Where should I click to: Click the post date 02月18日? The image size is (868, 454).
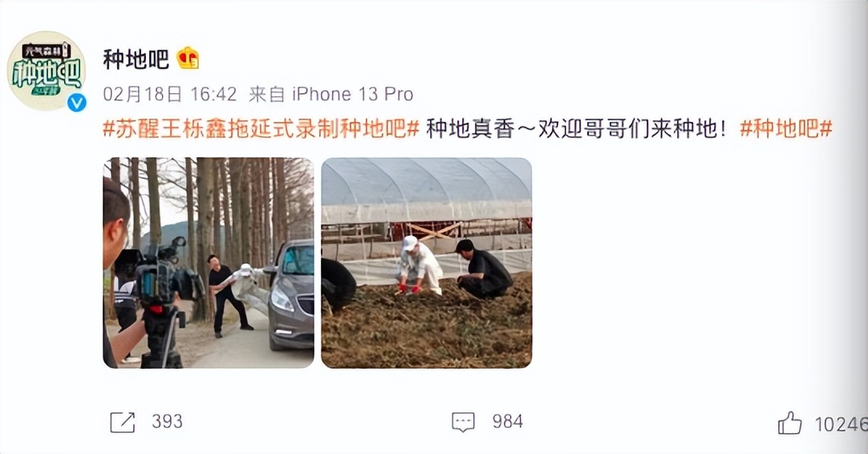142,94
